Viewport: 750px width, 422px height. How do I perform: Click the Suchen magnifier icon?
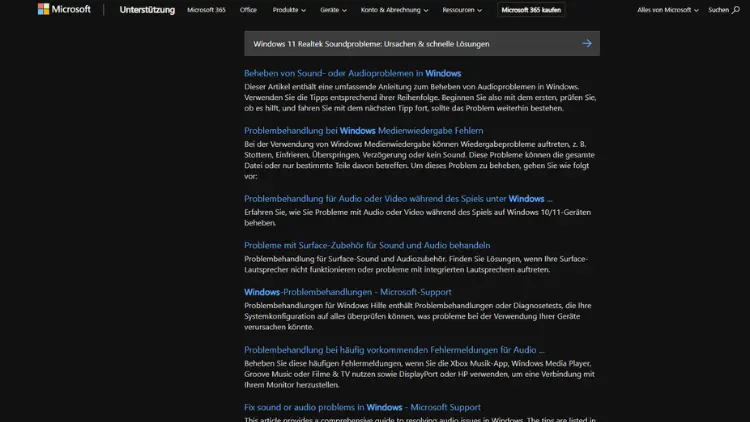tap(736, 10)
